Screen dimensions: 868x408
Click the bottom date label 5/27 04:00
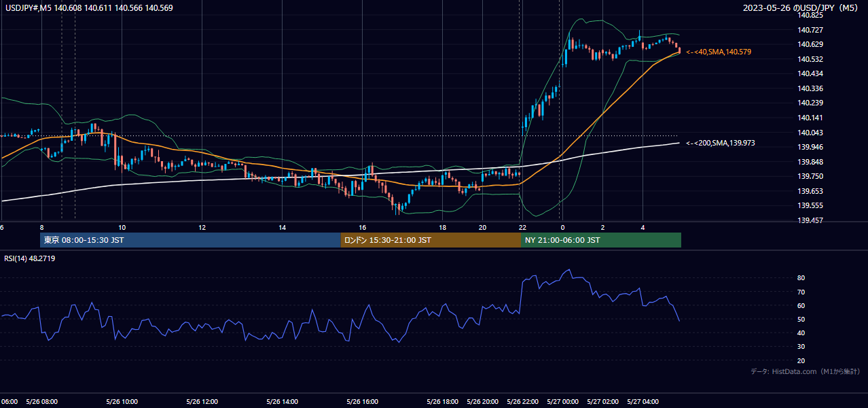point(643,402)
